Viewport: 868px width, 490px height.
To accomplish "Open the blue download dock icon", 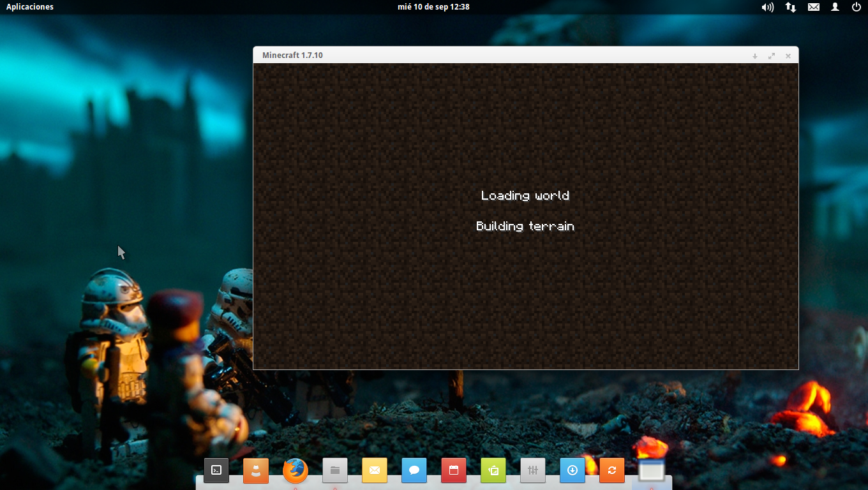I will click(x=572, y=470).
